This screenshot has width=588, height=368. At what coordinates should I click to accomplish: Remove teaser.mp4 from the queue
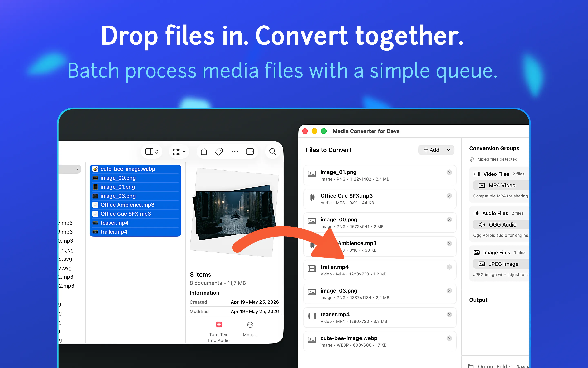[x=449, y=314]
